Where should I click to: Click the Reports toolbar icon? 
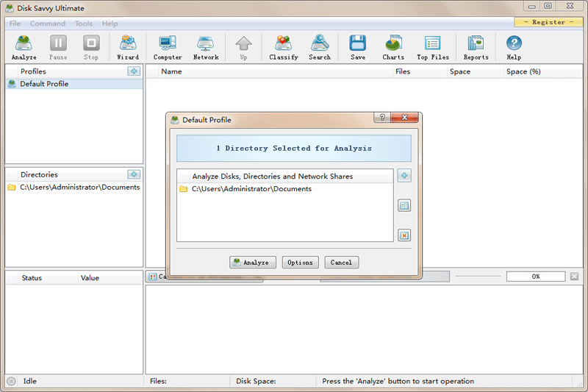[x=476, y=47]
